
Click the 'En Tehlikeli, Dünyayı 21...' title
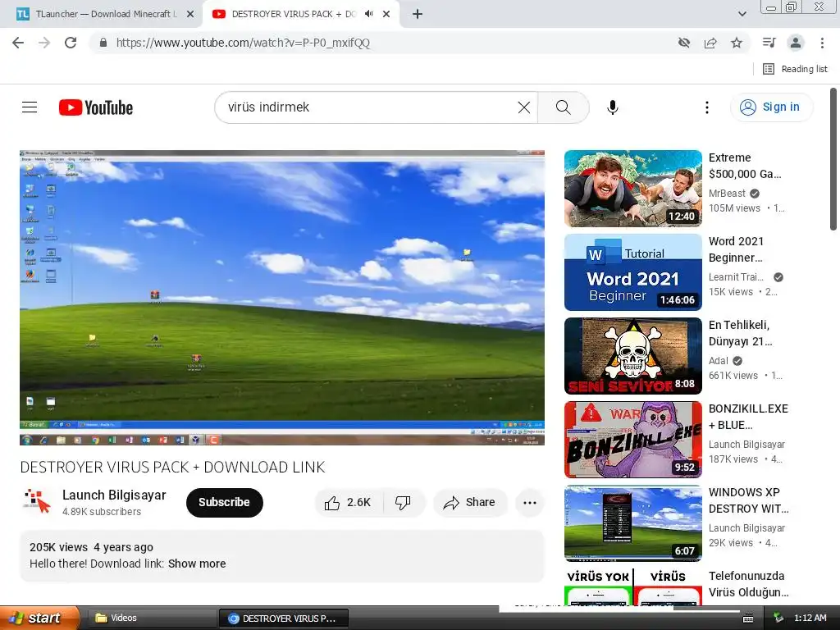point(741,333)
